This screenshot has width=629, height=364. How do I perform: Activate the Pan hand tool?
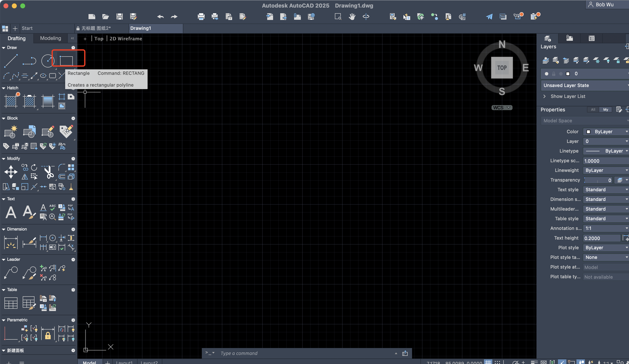352,17
